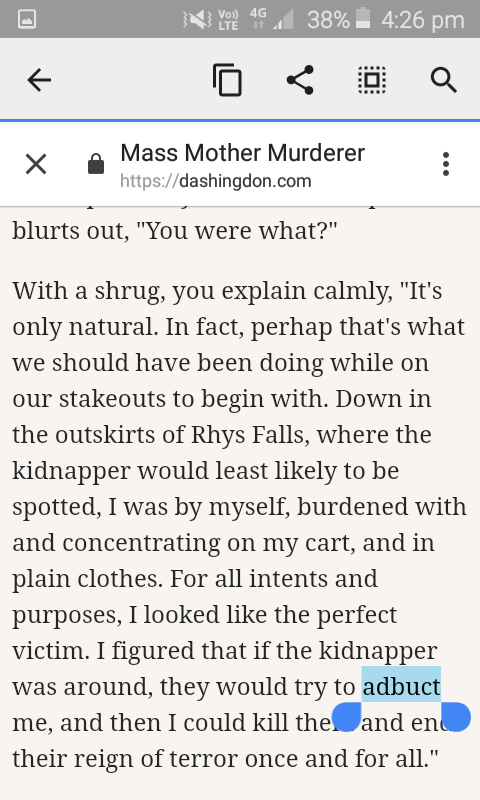Open the picture notification icon in status bar
This screenshot has height=800, width=480.
tap(27, 19)
